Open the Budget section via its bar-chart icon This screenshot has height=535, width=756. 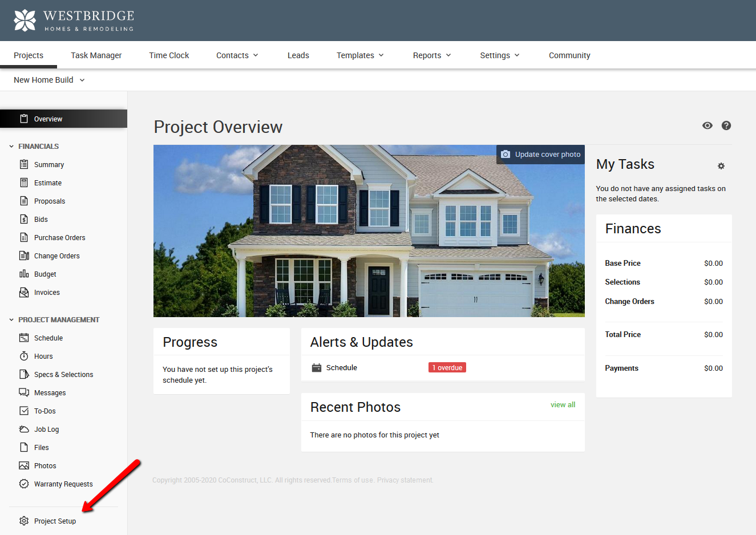(x=23, y=274)
